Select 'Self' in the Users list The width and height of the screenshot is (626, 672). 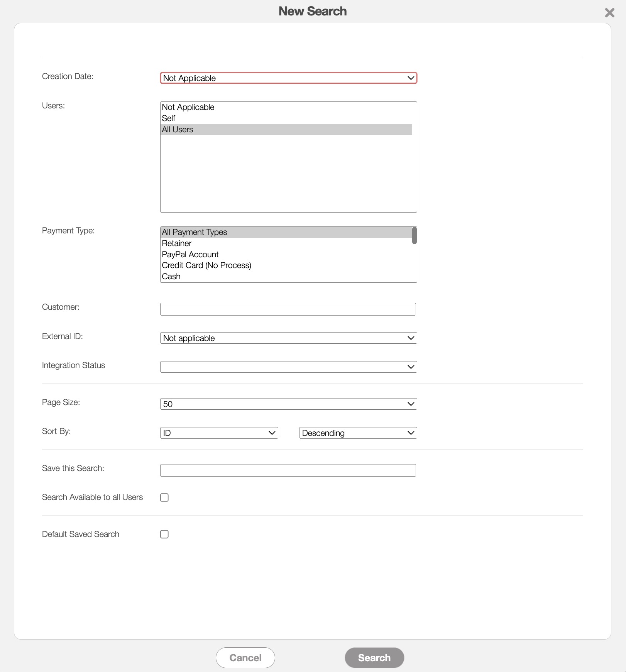(x=169, y=118)
